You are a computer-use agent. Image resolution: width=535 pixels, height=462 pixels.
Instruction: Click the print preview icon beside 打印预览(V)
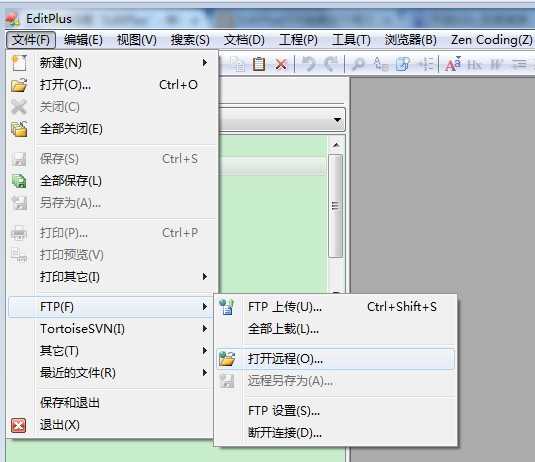(x=19, y=255)
